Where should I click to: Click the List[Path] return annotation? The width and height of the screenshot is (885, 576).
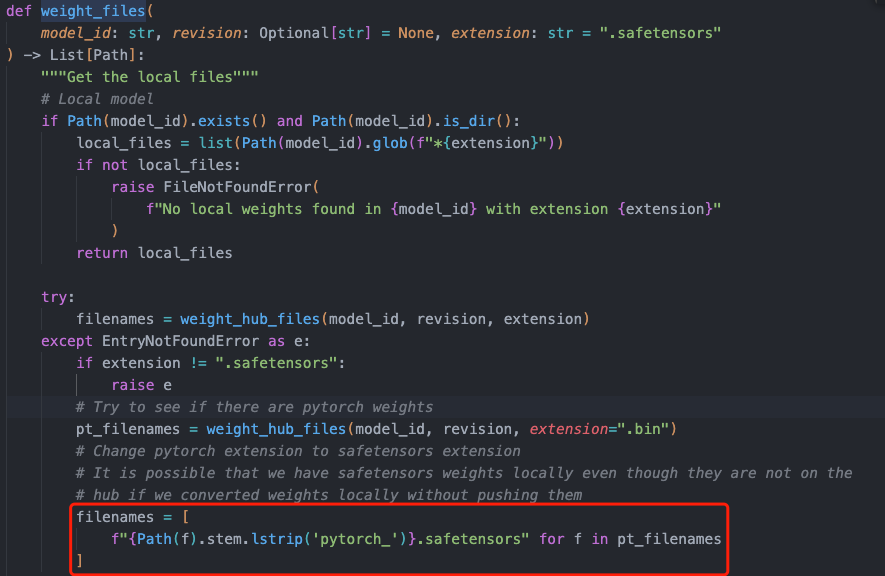93,55
